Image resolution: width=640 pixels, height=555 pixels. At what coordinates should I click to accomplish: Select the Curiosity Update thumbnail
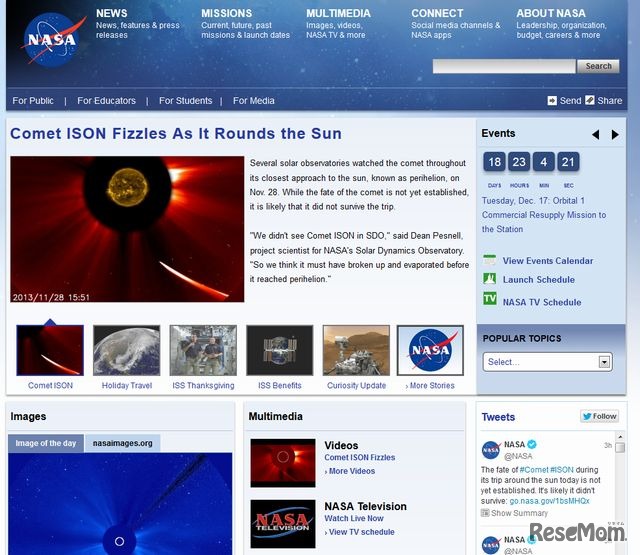[356, 351]
